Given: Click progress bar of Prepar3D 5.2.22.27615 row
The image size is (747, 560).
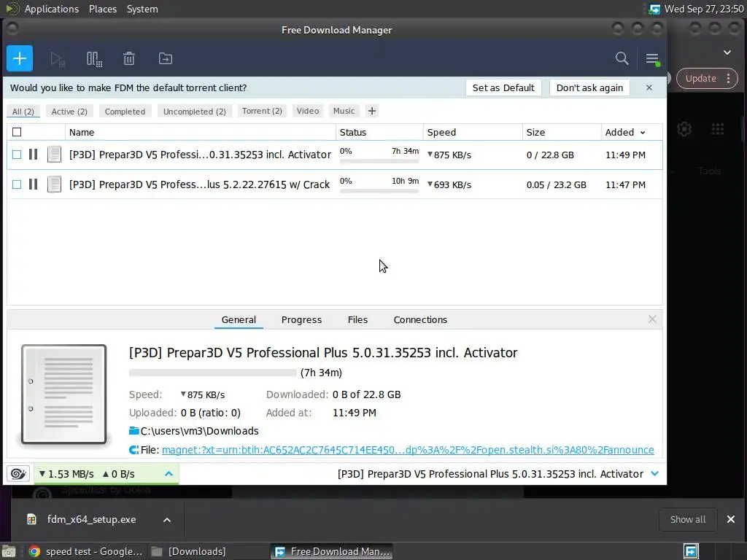Looking at the screenshot, I should coord(379,192).
